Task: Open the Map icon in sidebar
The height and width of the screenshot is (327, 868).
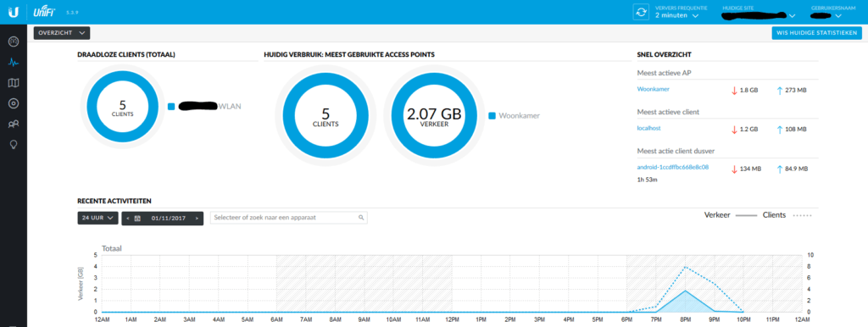Action: [14, 83]
